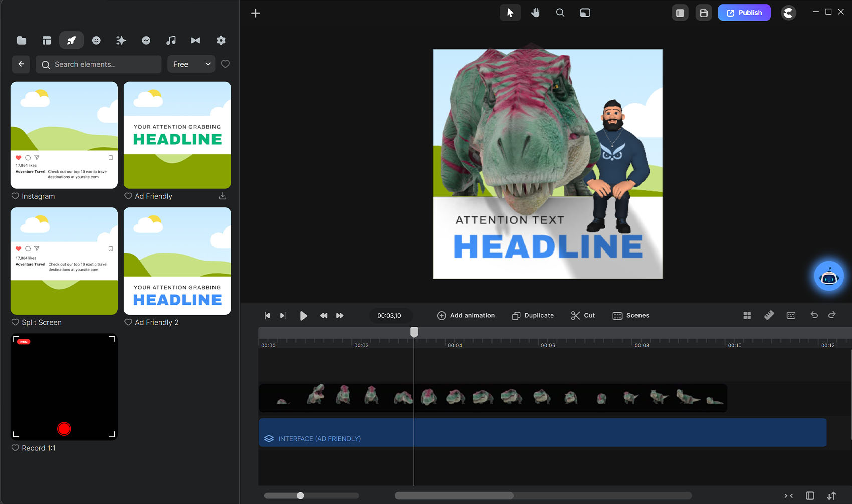Open the folder files tab
This screenshot has width=852, height=504.
click(x=22, y=40)
